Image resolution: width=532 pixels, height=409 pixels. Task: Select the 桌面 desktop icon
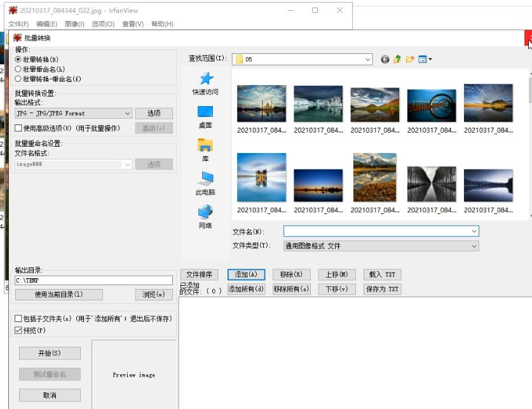point(205,112)
